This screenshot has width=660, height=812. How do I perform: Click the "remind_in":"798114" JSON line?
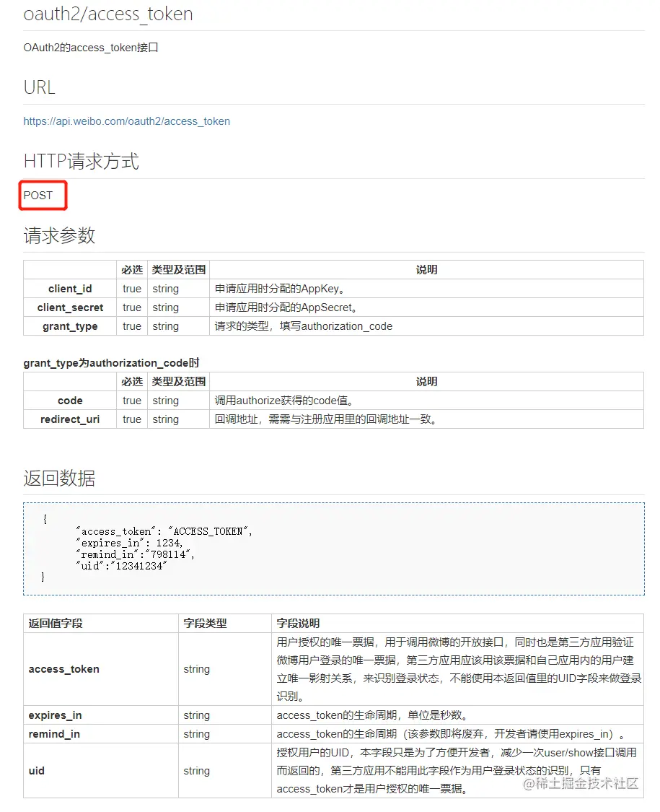135,554
